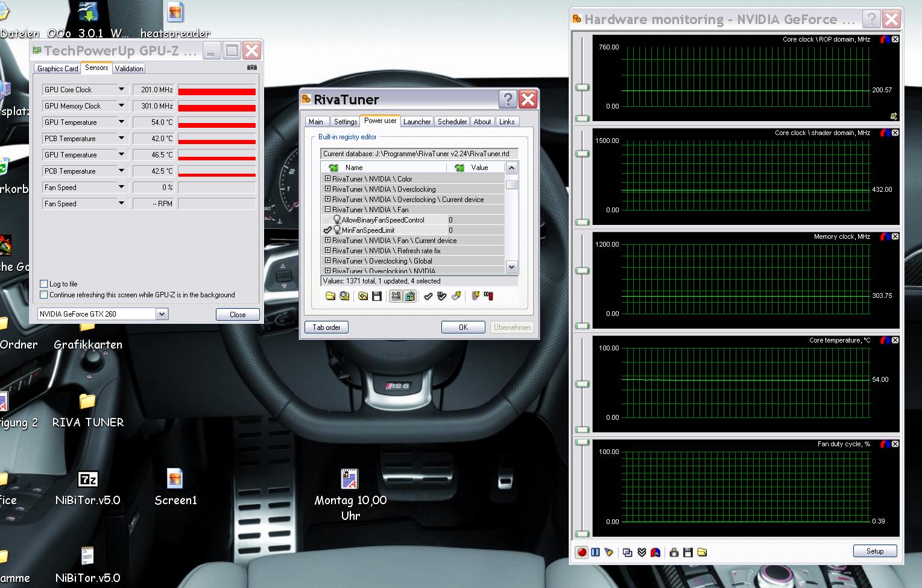Open the Settings tab in RivaTuner

346,121
